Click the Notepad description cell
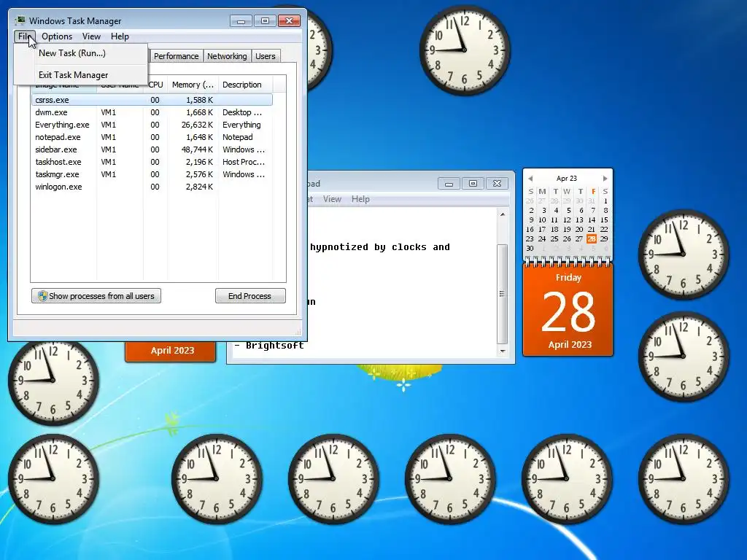This screenshot has height=560, width=747. (237, 137)
